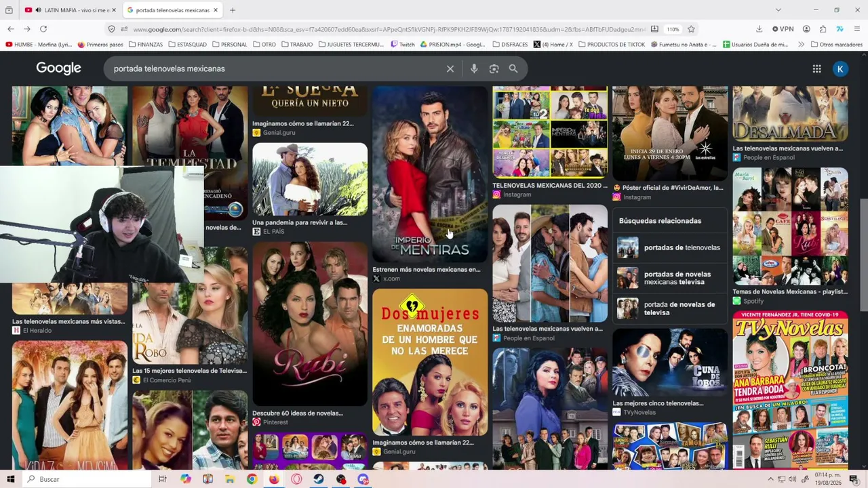The height and width of the screenshot is (488, 868).
Task: Search by image with Google Lens
Action: click(494, 68)
